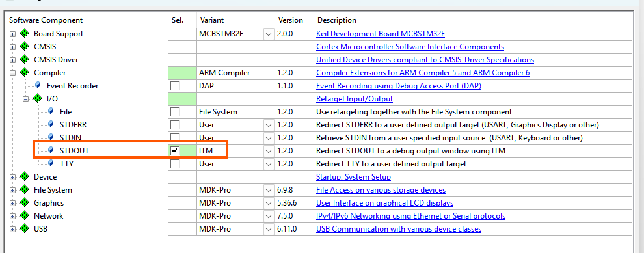Image resolution: width=644 pixels, height=253 pixels.
Task: Enable the Event Recorder checkbox
Action: click(x=175, y=86)
